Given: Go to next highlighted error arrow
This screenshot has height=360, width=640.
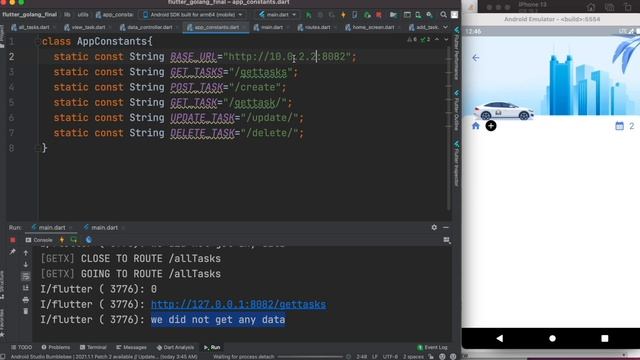Looking at the screenshot, I should coord(446,40).
